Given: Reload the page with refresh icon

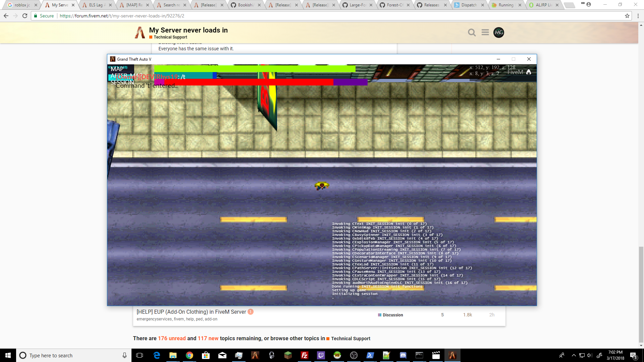Looking at the screenshot, I should click(25, 16).
